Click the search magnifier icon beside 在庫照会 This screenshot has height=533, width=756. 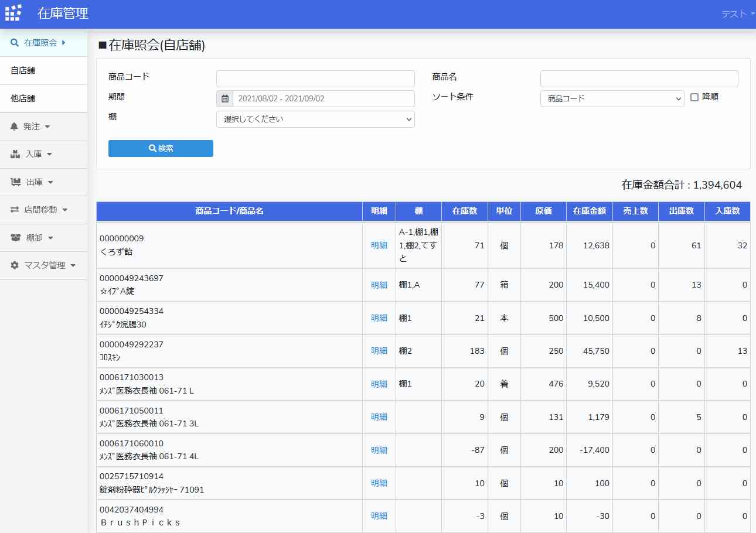(15, 43)
